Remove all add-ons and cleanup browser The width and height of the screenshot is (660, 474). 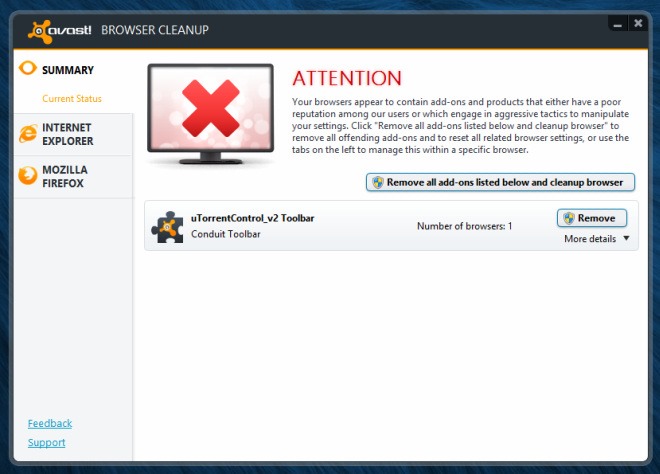[500, 182]
